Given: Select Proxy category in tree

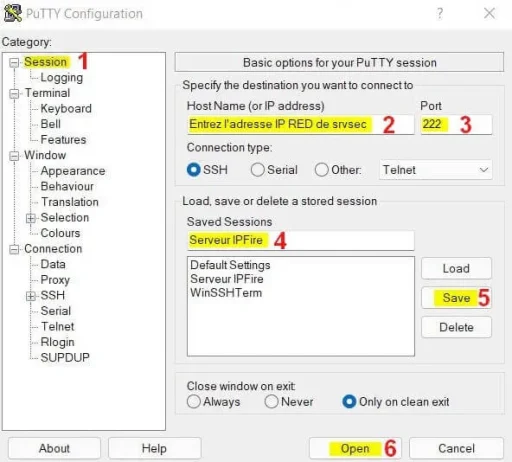Looking at the screenshot, I should (x=55, y=280).
